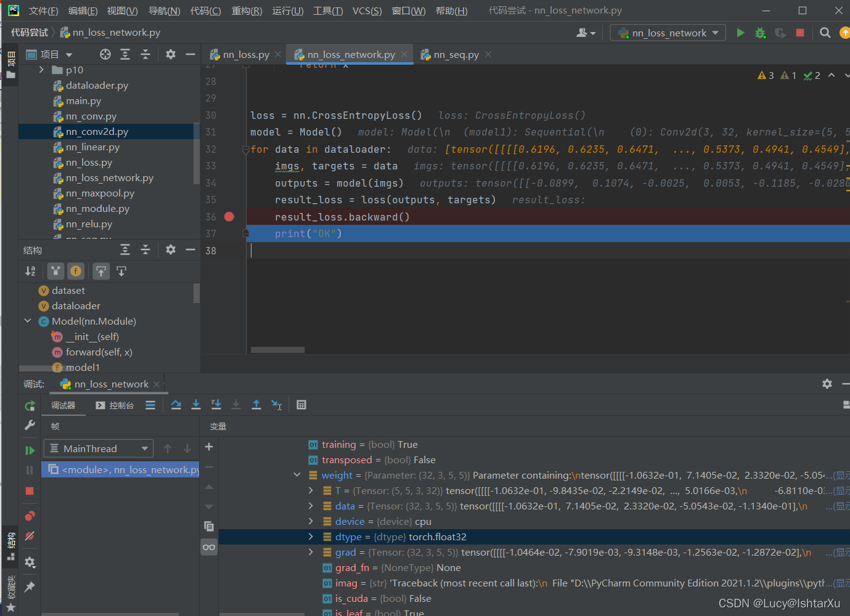View breakpoints double red dot icon

click(30, 516)
